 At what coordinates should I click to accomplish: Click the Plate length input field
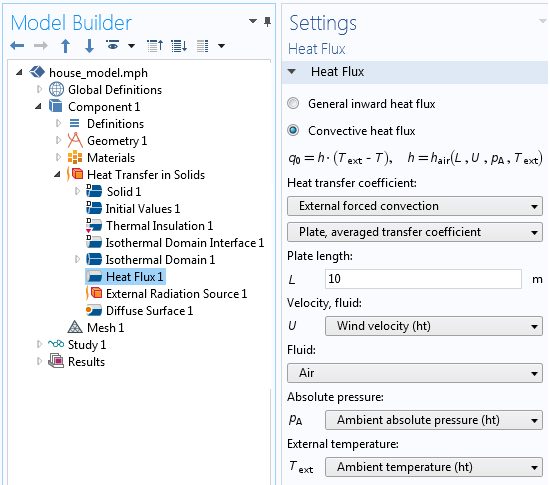click(x=423, y=279)
